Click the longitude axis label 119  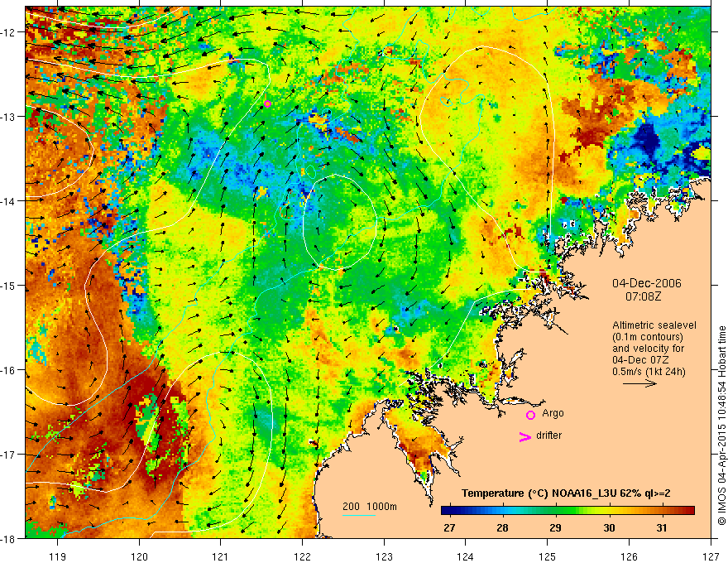(x=58, y=556)
